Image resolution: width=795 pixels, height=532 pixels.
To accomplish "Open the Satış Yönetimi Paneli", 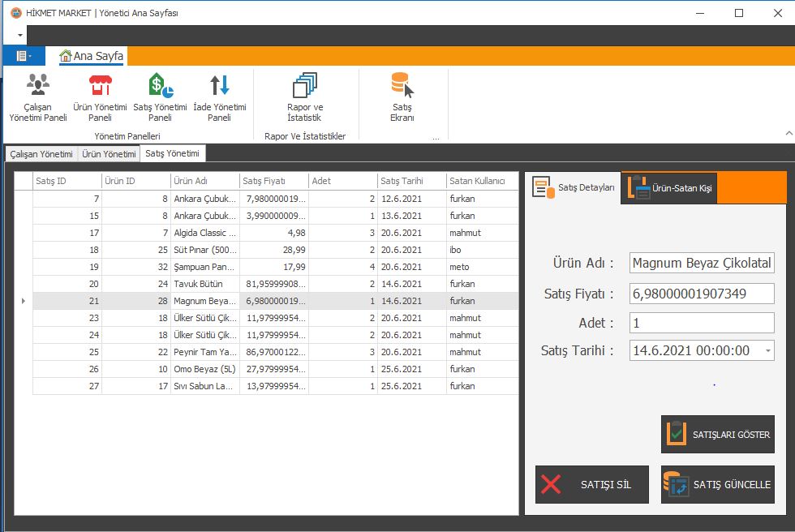I will (x=159, y=97).
